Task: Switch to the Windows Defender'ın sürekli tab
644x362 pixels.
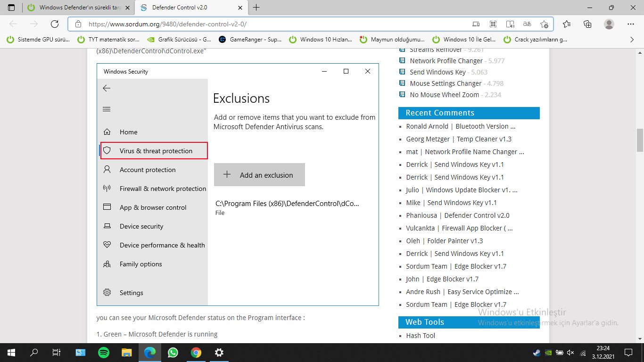Action: 78,8
